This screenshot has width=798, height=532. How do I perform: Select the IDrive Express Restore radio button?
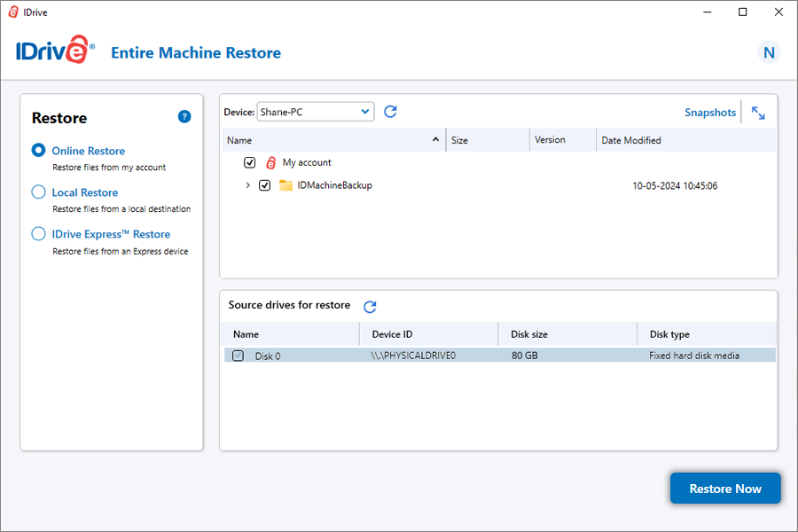click(x=39, y=234)
